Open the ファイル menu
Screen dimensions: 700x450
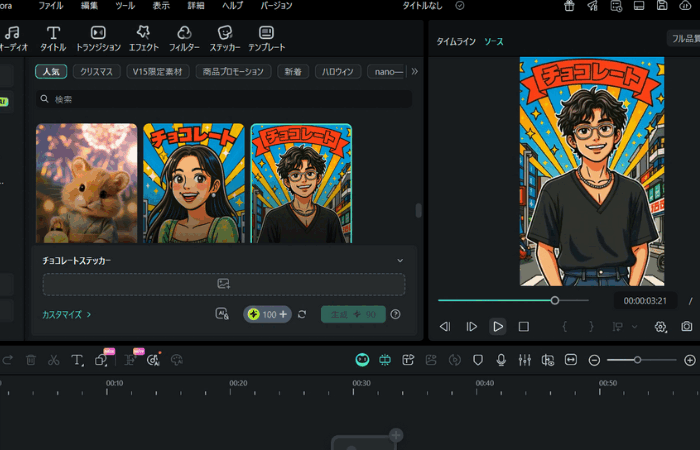[50, 6]
